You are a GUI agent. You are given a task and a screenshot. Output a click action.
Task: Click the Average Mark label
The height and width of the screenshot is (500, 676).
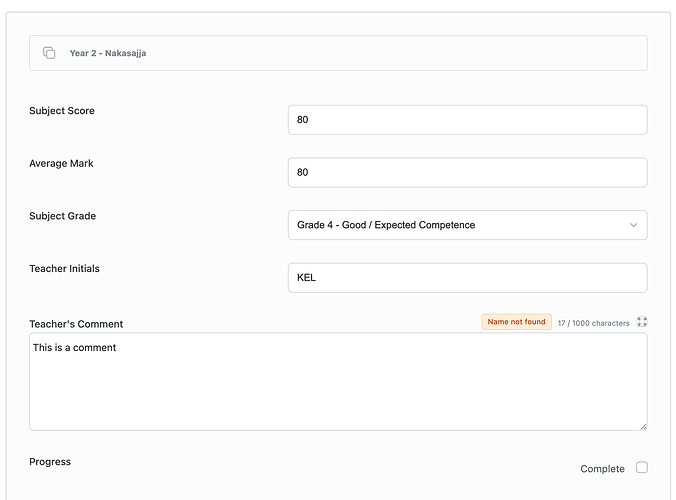pos(61,163)
